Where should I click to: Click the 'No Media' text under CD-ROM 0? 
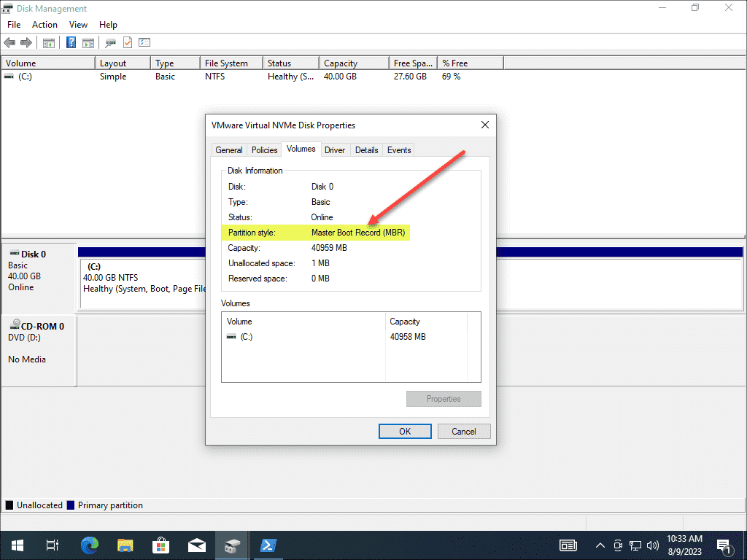27,359
